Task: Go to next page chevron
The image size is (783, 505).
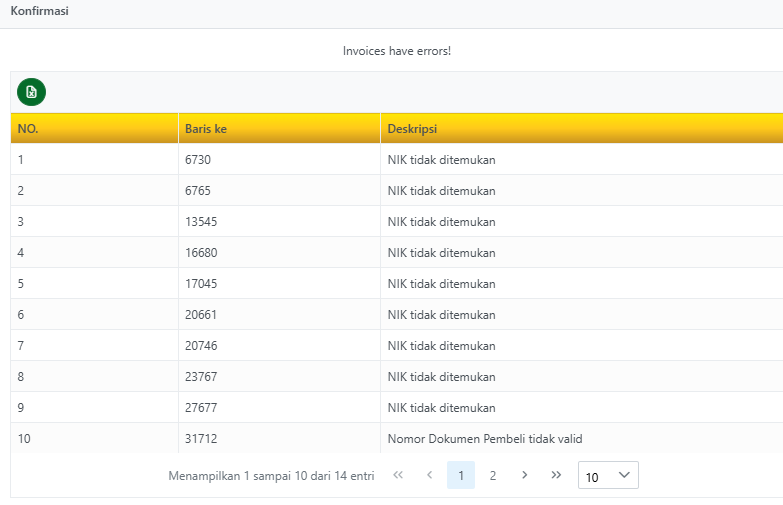Action: pos(524,475)
